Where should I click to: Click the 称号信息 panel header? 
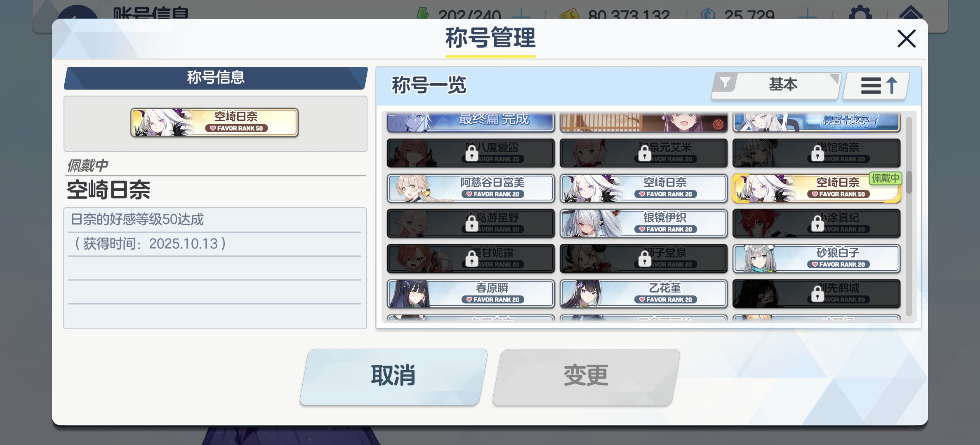[x=216, y=78]
